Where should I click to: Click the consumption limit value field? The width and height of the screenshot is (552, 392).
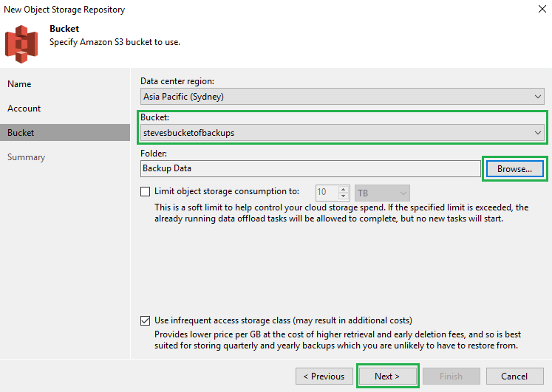pyautogui.click(x=327, y=193)
